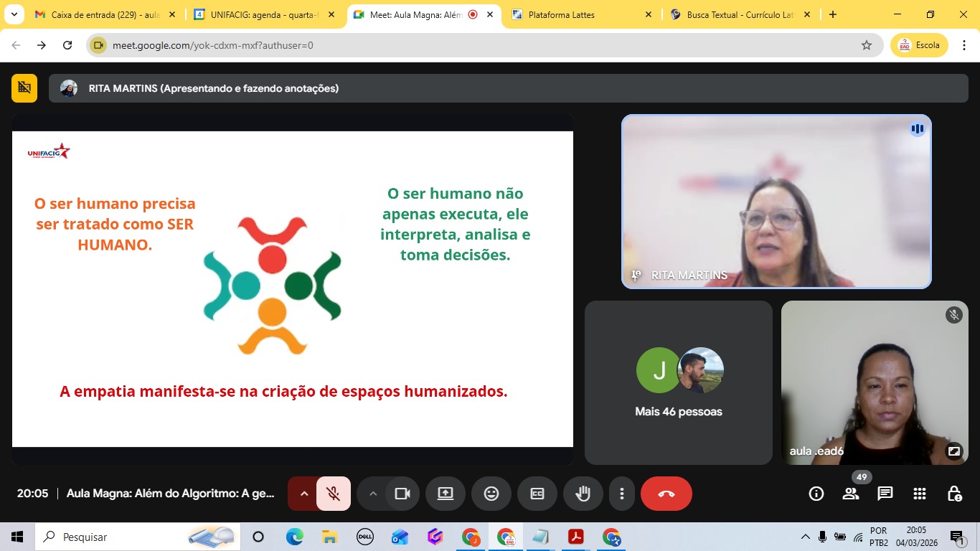Open the host controls lock icon
The height and width of the screenshot is (551, 980).
click(x=954, y=494)
